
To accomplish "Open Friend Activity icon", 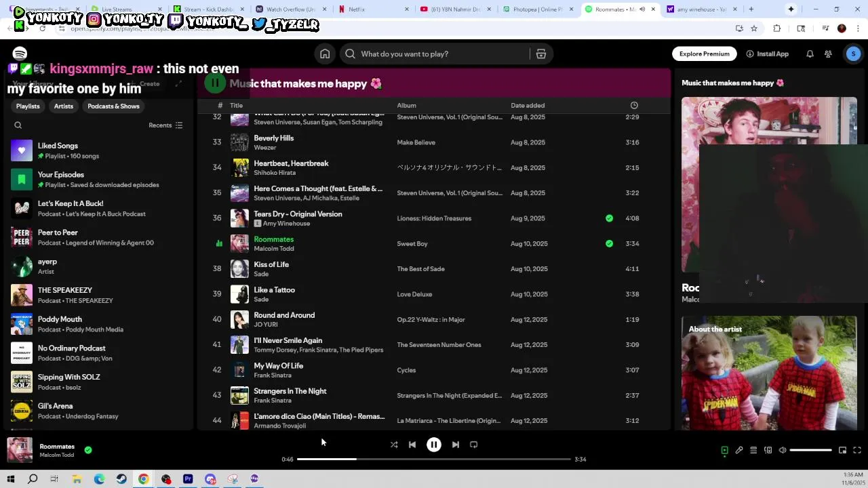I will [828, 54].
